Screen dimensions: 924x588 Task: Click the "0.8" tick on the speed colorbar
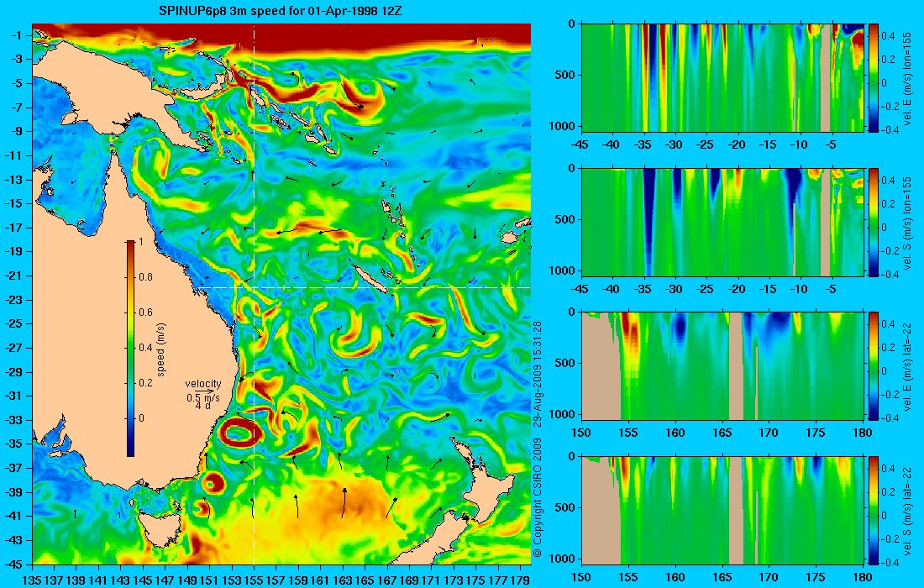coord(145,277)
